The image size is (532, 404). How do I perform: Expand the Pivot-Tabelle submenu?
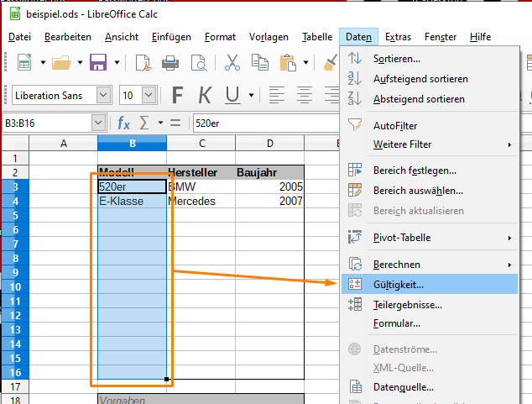[430, 238]
